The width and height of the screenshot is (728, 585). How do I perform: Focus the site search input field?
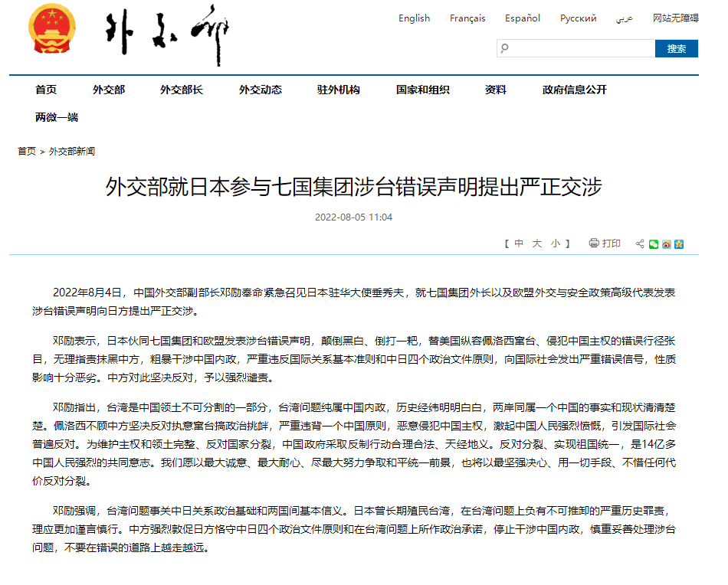coord(576,48)
